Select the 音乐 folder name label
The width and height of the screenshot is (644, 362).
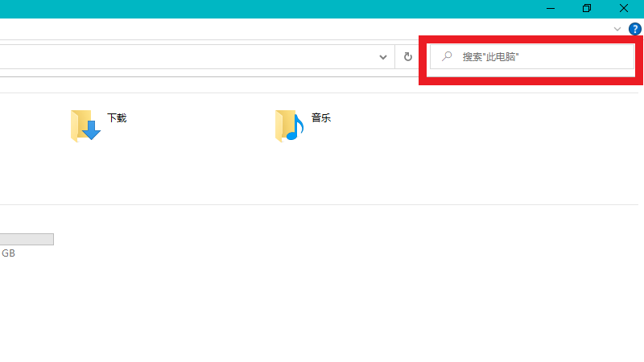[x=321, y=117]
